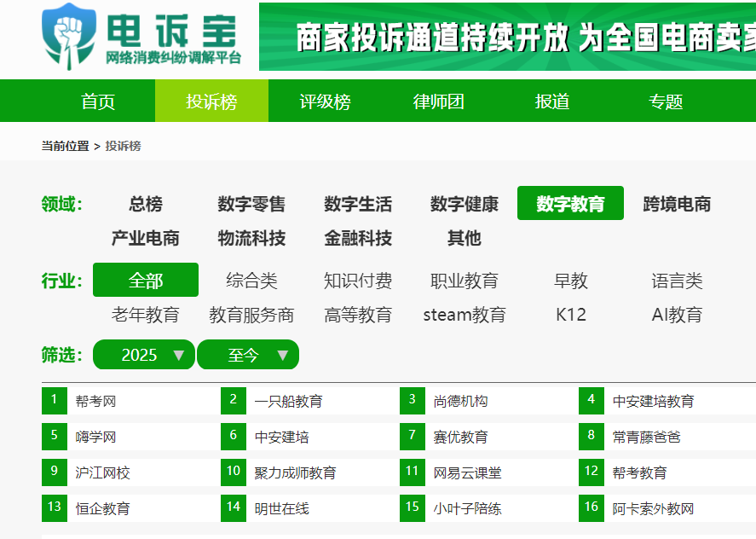
Task: Filter industry by AI教育
Action: click(x=677, y=315)
